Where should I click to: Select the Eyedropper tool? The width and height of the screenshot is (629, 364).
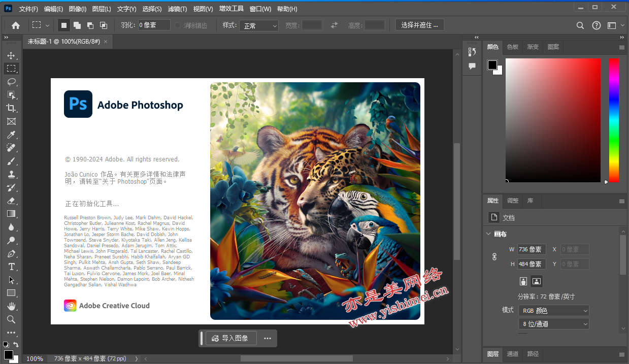11,135
